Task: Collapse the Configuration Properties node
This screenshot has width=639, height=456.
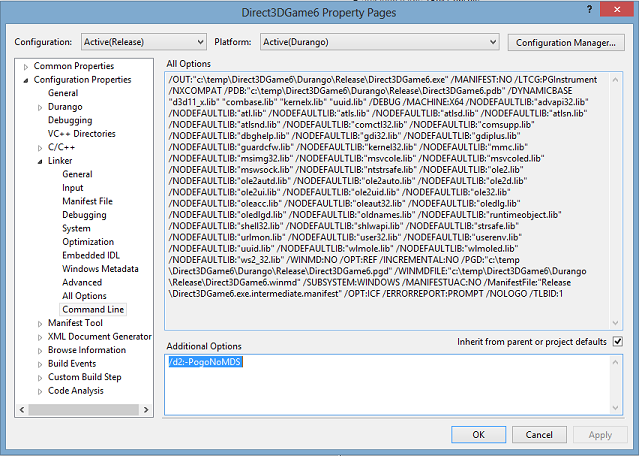Action: pyautogui.click(x=26, y=80)
